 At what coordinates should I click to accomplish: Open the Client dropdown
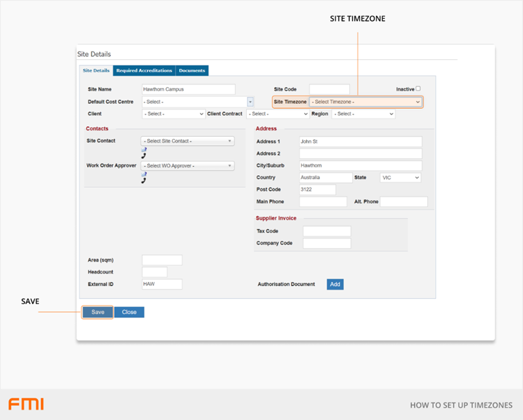(173, 114)
